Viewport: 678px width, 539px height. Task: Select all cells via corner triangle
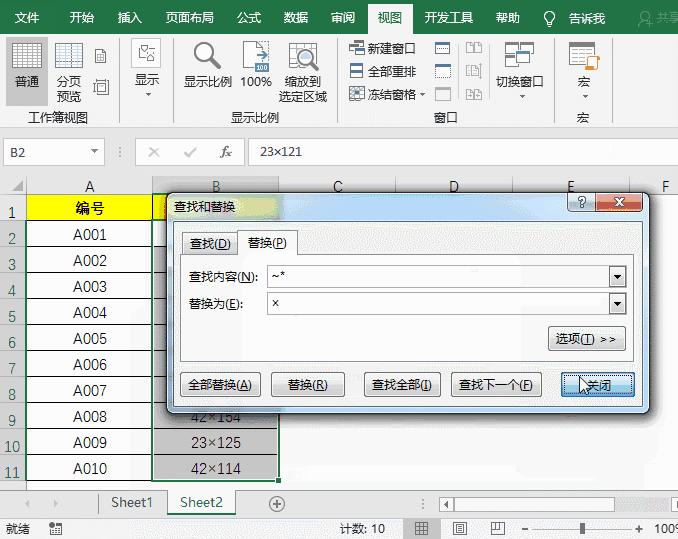[x=17, y=186]
